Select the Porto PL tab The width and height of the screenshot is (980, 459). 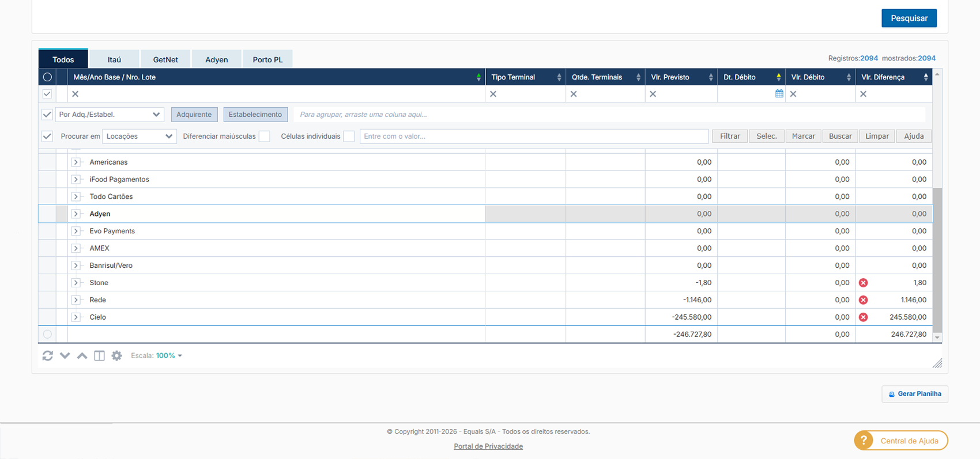coord(267,59)
